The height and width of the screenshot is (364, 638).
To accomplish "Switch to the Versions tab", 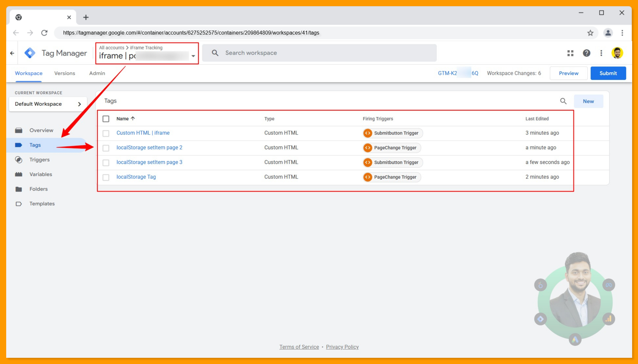I will [65, 73].
